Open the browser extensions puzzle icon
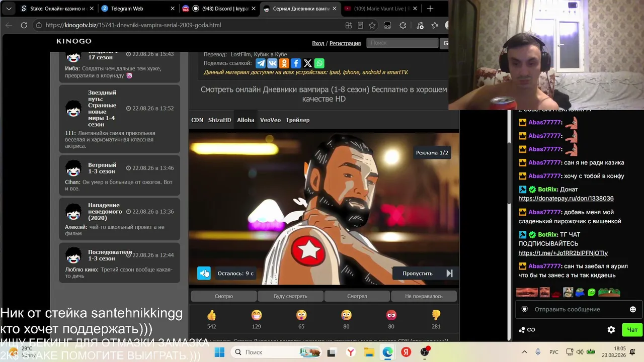 point(403,25)
